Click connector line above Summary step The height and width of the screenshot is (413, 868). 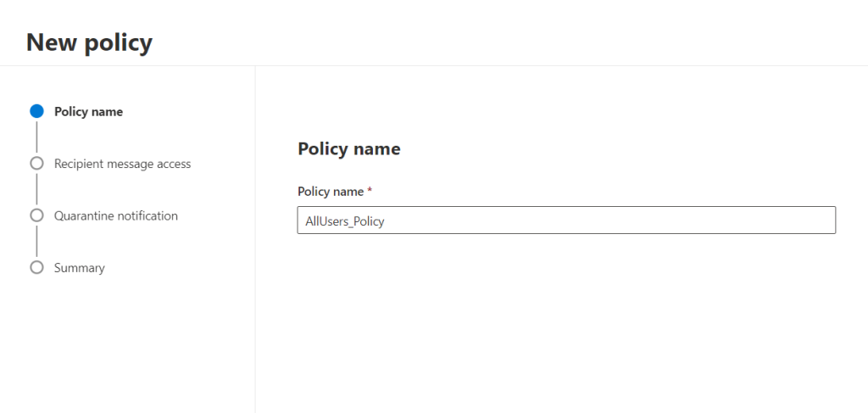(36, 242)
